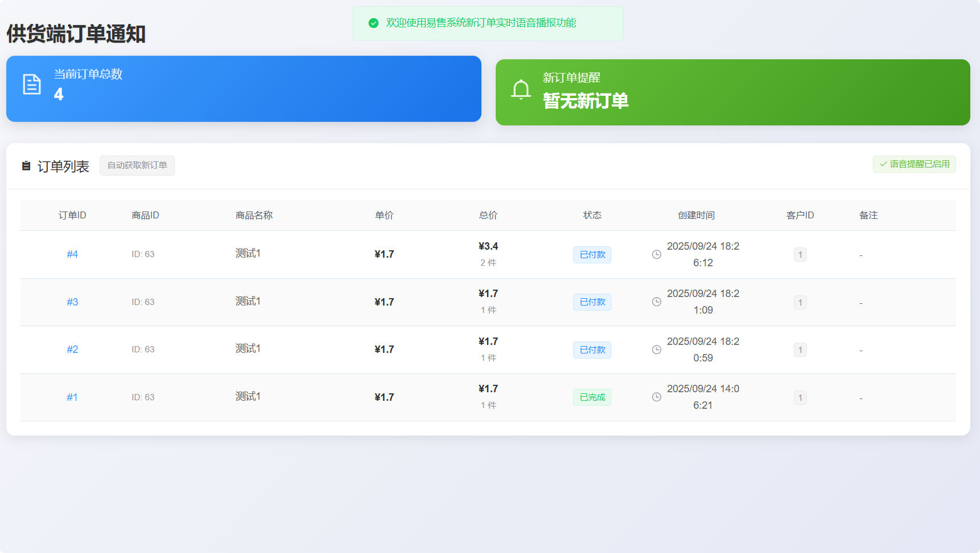Toggle the 语音提醒已启用 voice reminder setting
Viewport: 980px width, 553px height.
click(x=914, y=164)
